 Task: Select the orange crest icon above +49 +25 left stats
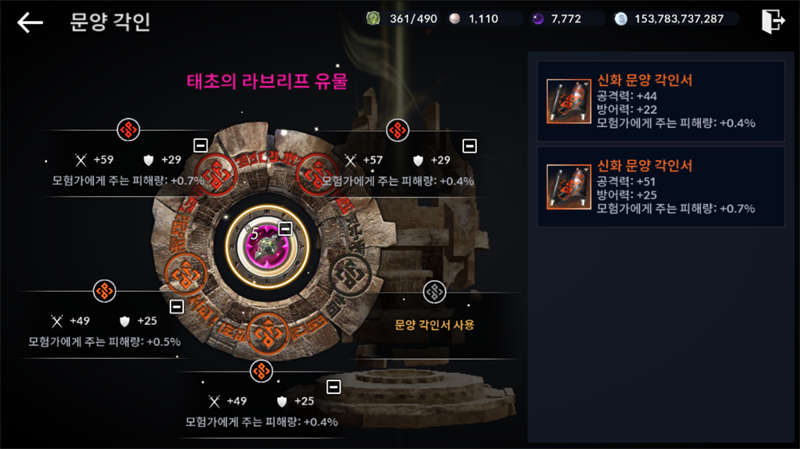click(x=105, y=291)
